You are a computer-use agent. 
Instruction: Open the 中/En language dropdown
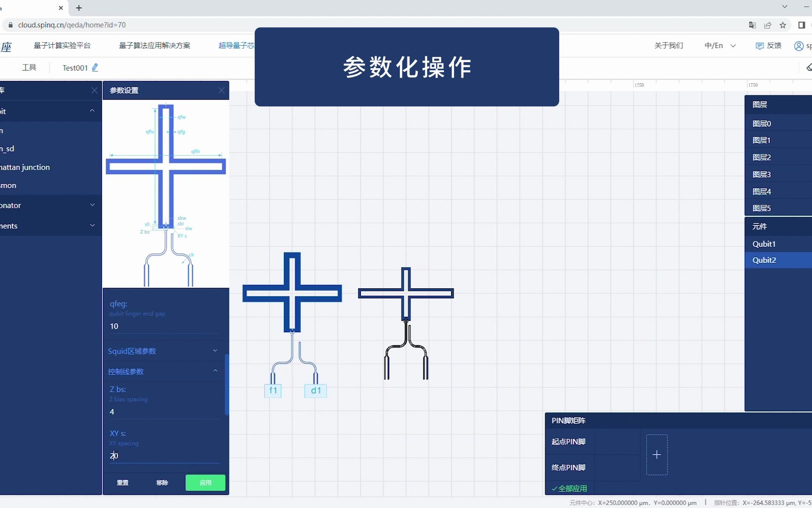[x=719, y=45]
